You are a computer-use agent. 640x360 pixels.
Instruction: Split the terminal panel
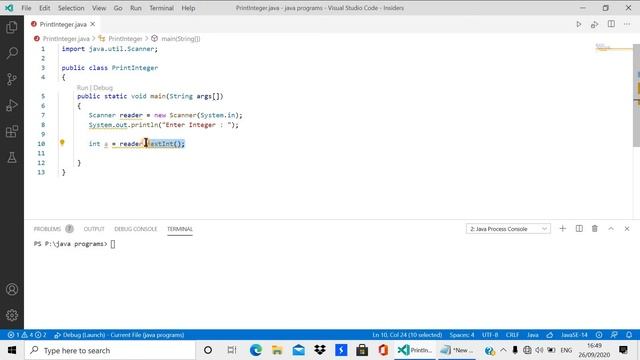579,229
